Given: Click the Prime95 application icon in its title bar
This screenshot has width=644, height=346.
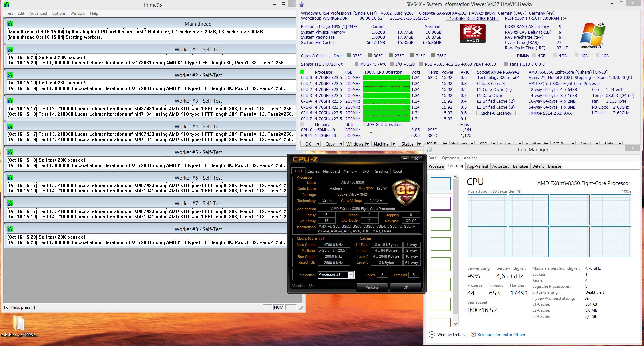Looking at the screenshot, I should pyautogui.click(x=7, y=5).
